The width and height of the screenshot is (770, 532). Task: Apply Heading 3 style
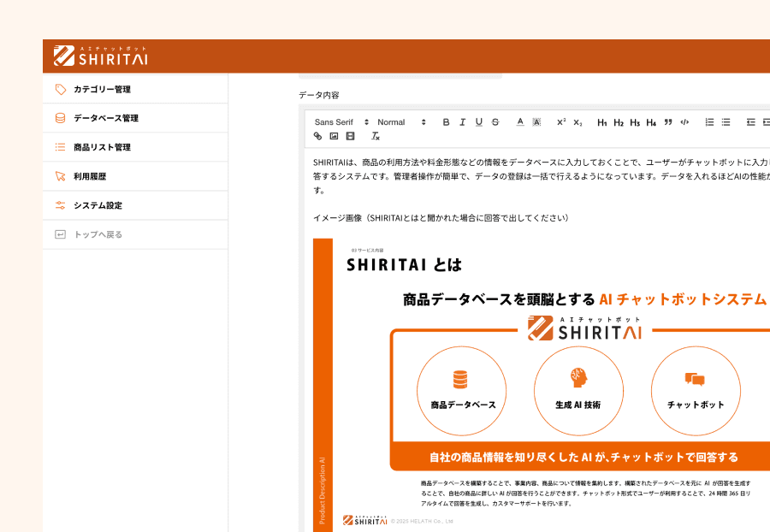635,122
